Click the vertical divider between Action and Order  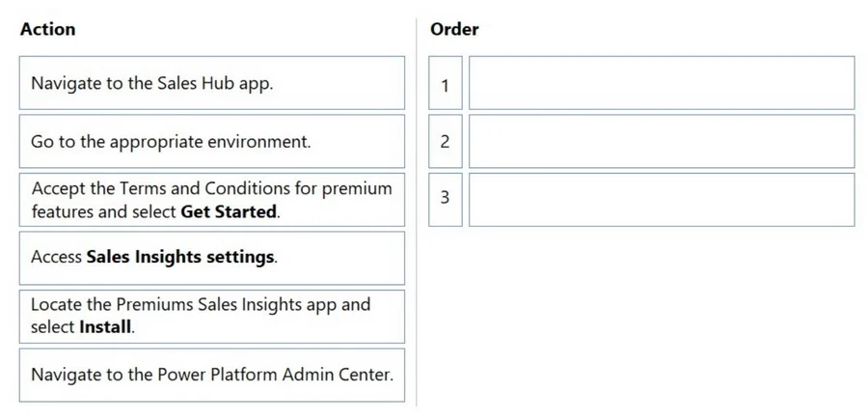click(x=417, y=211)
